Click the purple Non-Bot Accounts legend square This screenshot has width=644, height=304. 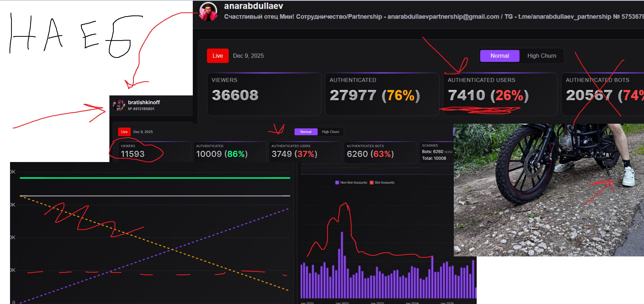point(337,183)
